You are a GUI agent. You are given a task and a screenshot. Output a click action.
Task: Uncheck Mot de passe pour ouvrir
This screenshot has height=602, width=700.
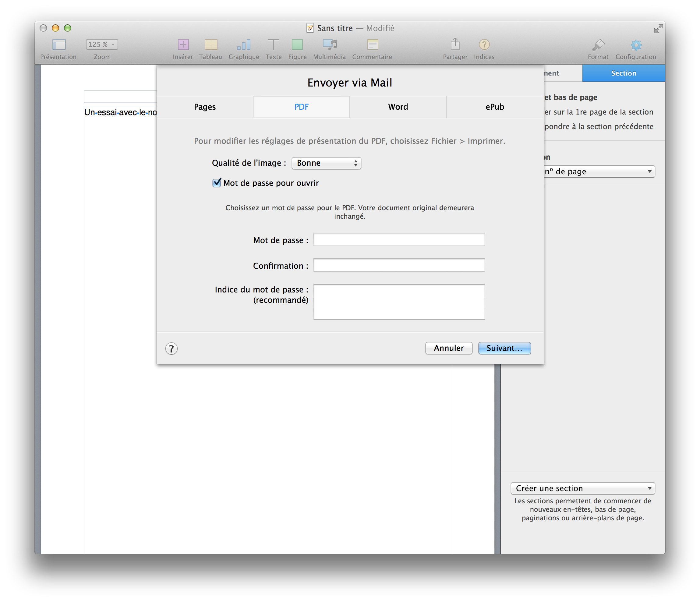[217, 183]
